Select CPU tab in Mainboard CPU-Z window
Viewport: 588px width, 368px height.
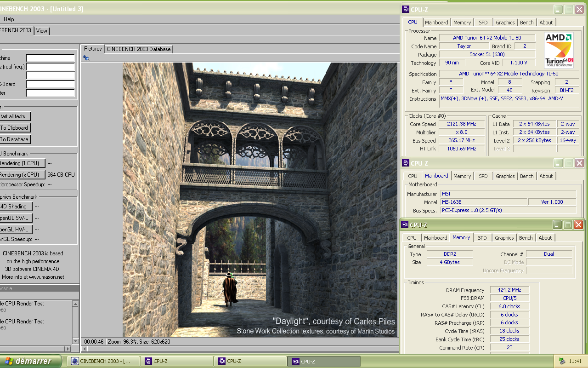pyautogui.click(x=413, y=176)
